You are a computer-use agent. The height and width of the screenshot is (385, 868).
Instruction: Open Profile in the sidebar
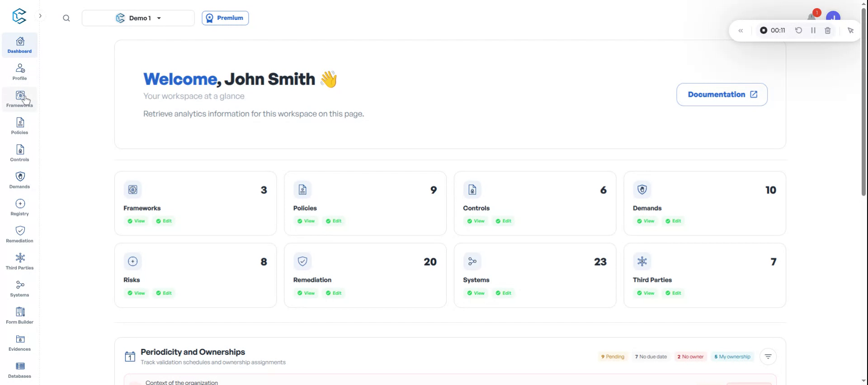pyautogui.click(x=19, y=72)
